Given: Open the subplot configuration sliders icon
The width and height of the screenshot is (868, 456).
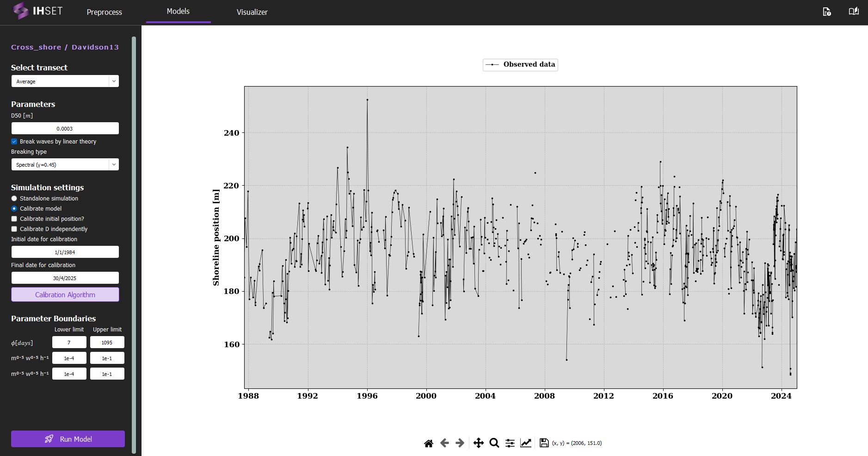Looking at the screenshot, I should coord(509,443).
